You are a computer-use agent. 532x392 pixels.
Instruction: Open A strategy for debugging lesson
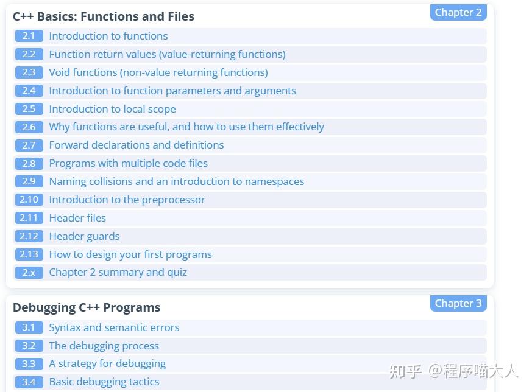click(107, 363)
